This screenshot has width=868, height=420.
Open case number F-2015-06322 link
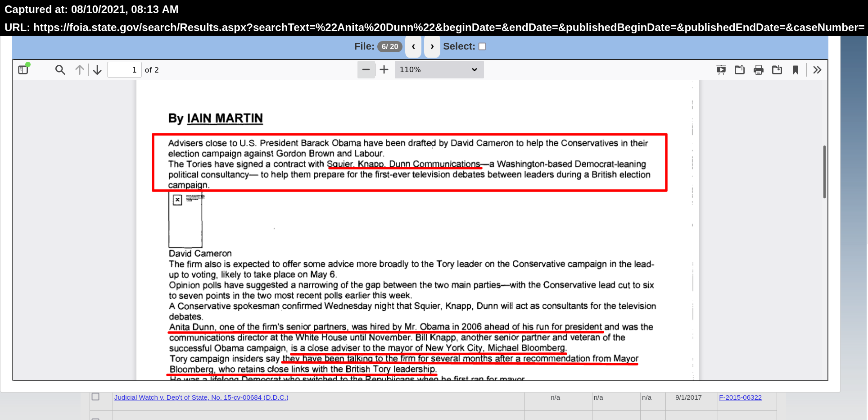tap(740, 397)
